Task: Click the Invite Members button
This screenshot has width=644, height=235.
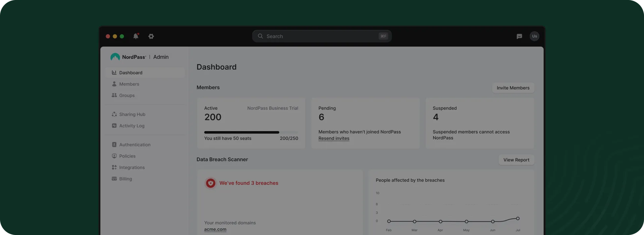Action: tap(513, 88)
